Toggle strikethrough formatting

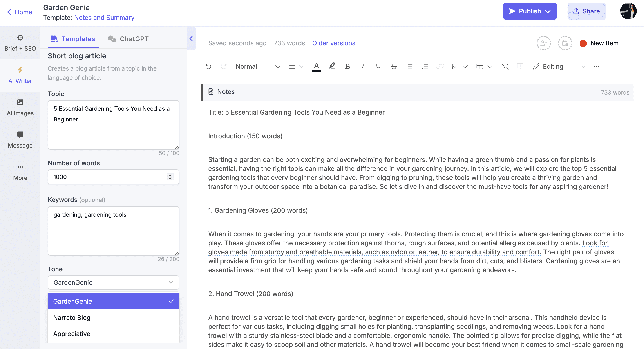point(394,66)
